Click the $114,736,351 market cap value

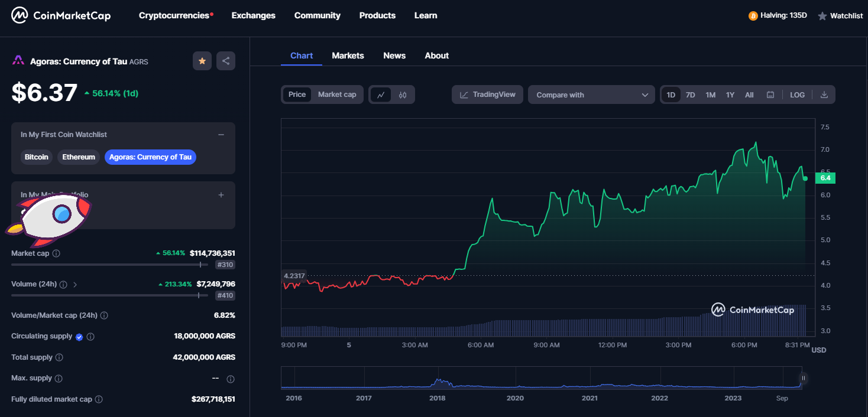(x=212, y=253)
